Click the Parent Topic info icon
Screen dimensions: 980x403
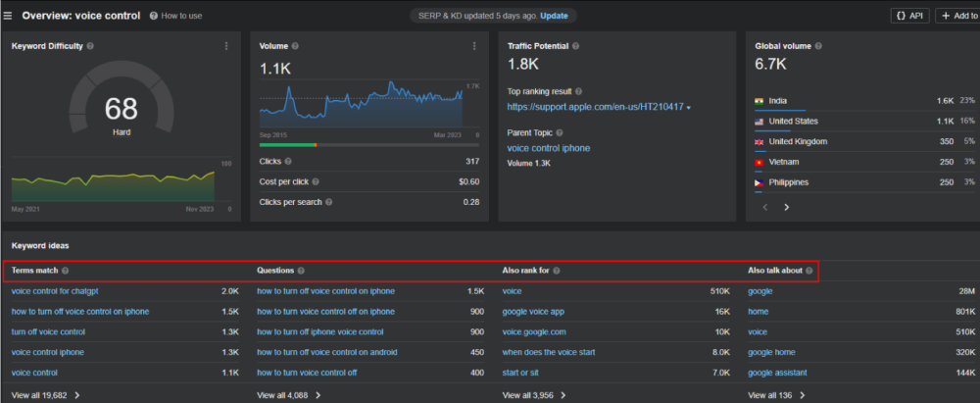[x=560, y=132]
